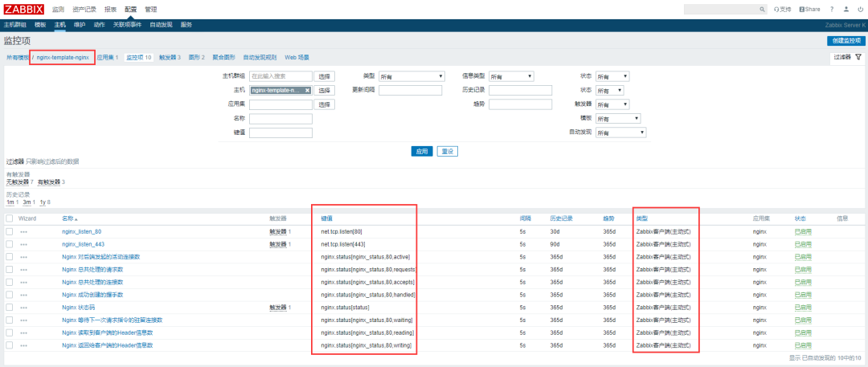Click the 名称 filter text field

[x=280, y=119]
